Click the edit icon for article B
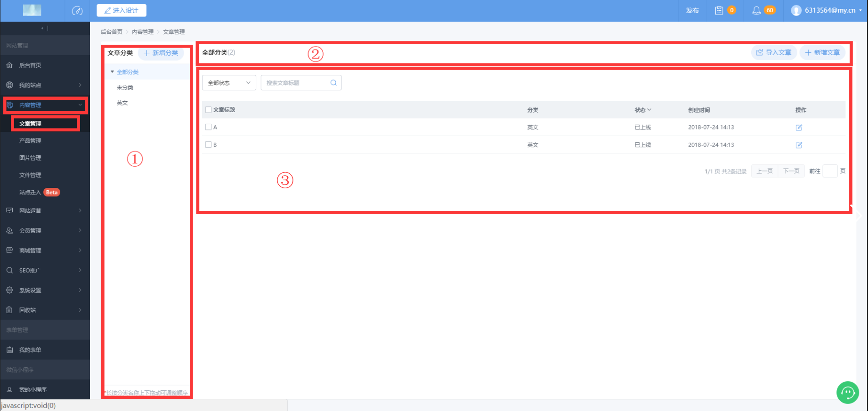Viewport: 868px width, 411px height. pyautogui.click(x=799, y=145)
